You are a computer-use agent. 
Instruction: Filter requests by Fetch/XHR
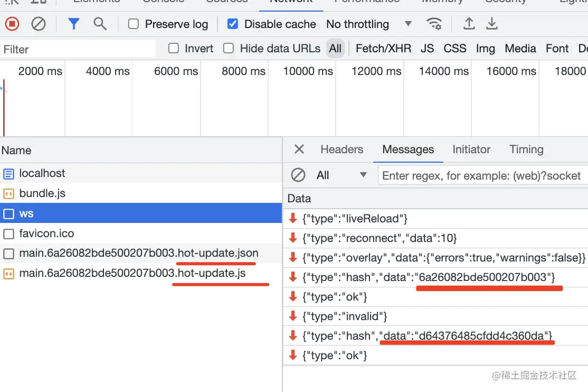[383, 49]
